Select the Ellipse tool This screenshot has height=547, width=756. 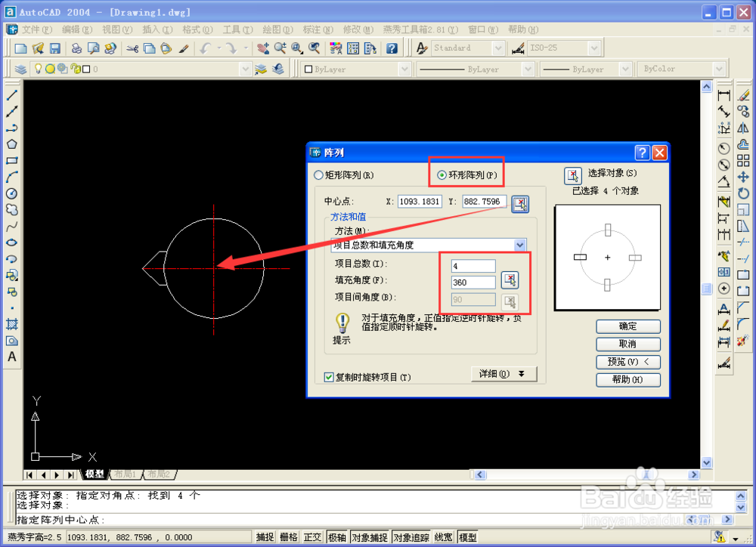12,243
